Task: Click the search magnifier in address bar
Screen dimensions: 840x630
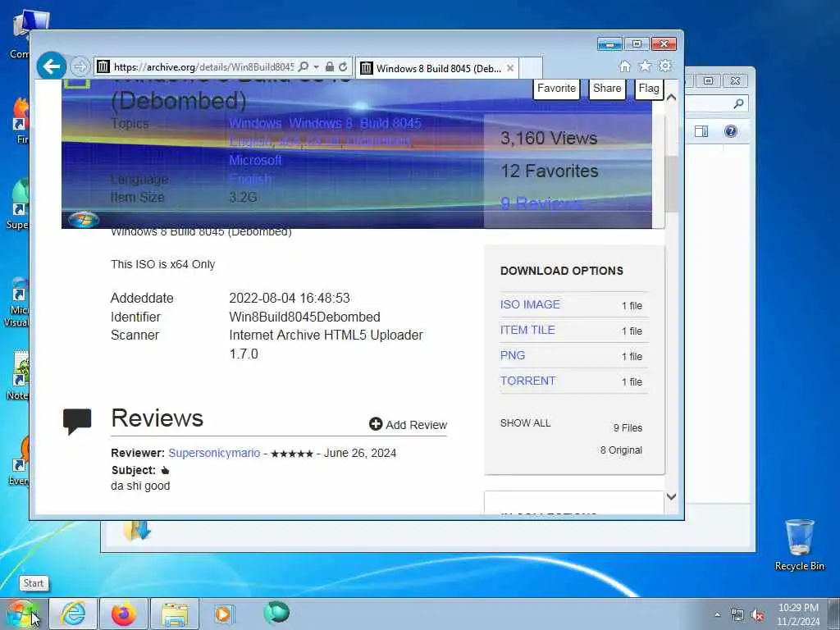Action: [304, 67]
